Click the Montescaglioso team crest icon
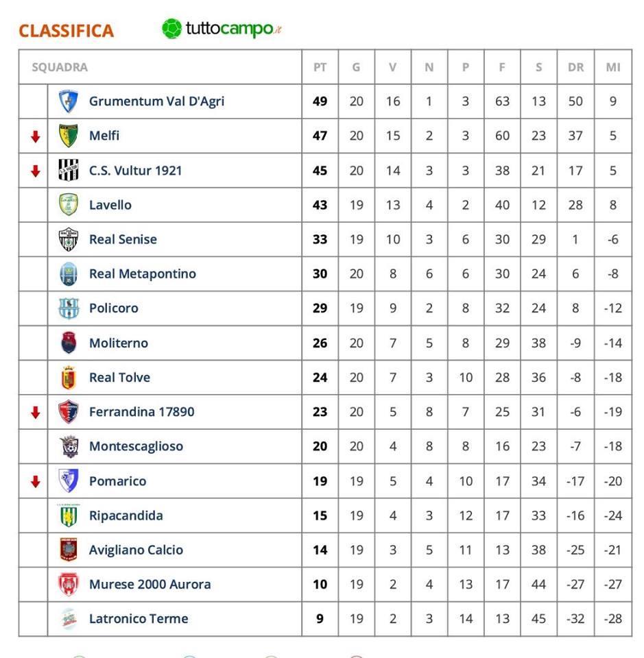This screenshot has height=658, width=644. tap(68, 446)
